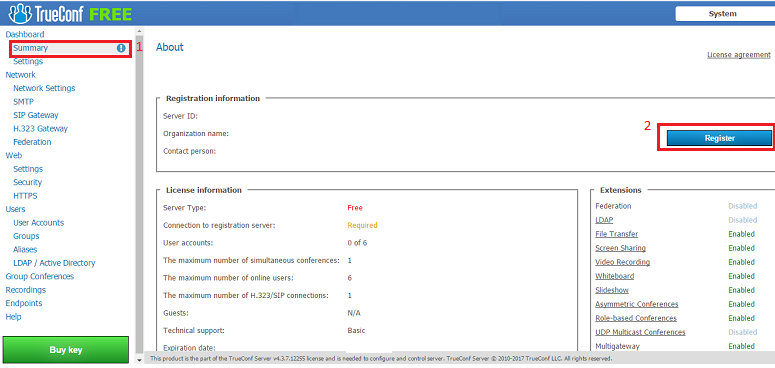Open LDAP / Active Directory page
Image resolution: width=775 pixels, height=368 pixels.
pyautogui.click(x=54, y=263)
